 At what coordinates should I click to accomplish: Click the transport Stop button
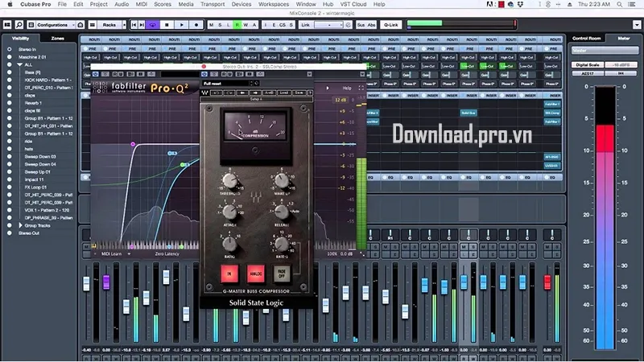pyautogui.click(x=167, y=25)
